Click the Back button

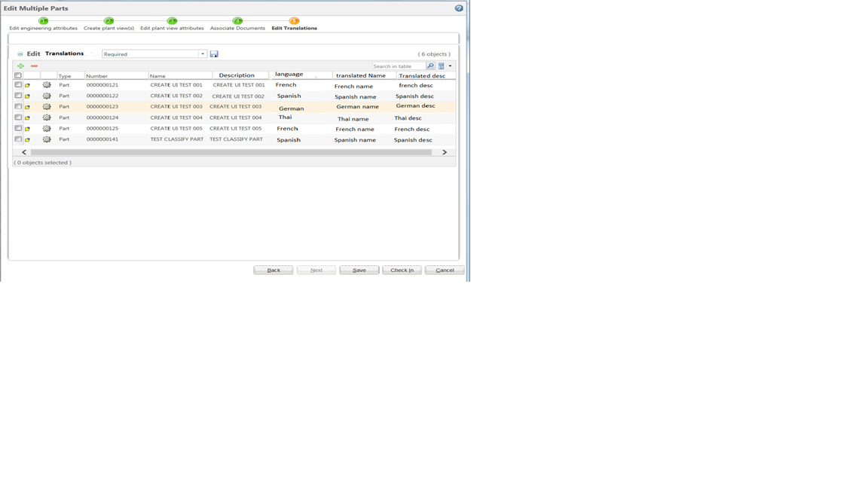click(274, 270)
